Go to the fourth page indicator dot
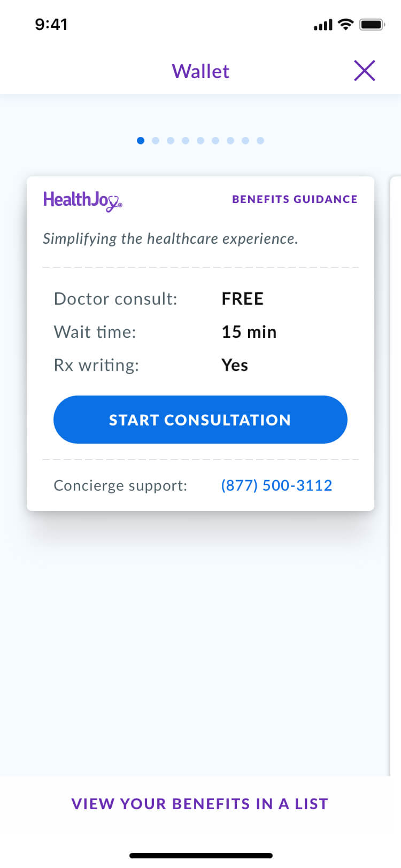401x868 pixels. click(x=186, y=141)
